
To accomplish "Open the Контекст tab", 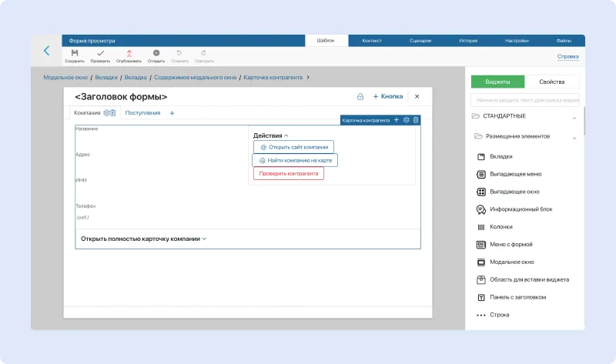I will click(x=372, y=40).
